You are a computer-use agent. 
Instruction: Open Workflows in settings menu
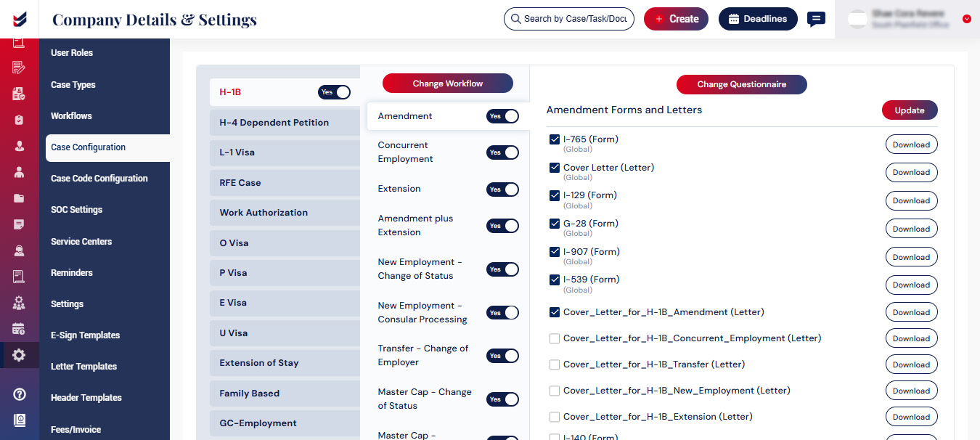[71, 116]
